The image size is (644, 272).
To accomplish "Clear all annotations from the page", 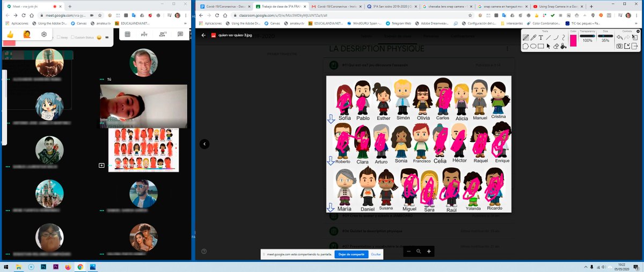I will [636, 38].
